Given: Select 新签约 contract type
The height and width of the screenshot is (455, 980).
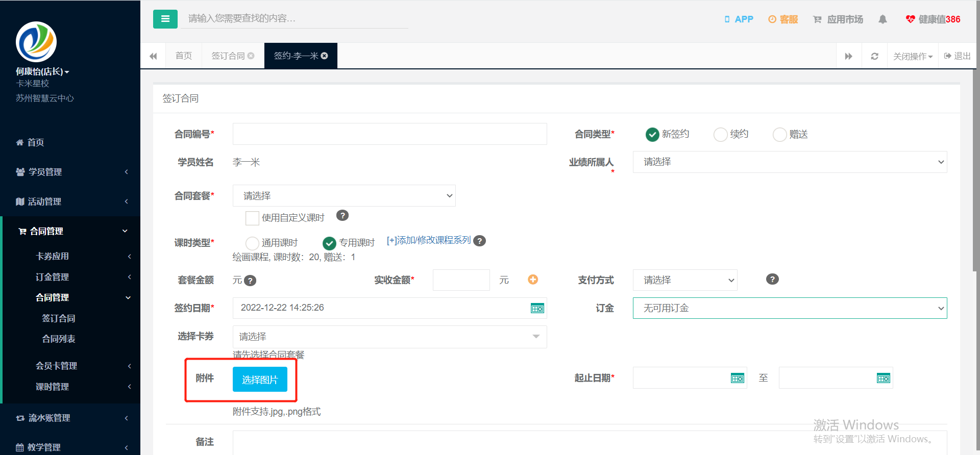Looking at the screenshot, I should pyautogui.click(x=652, y=134).
